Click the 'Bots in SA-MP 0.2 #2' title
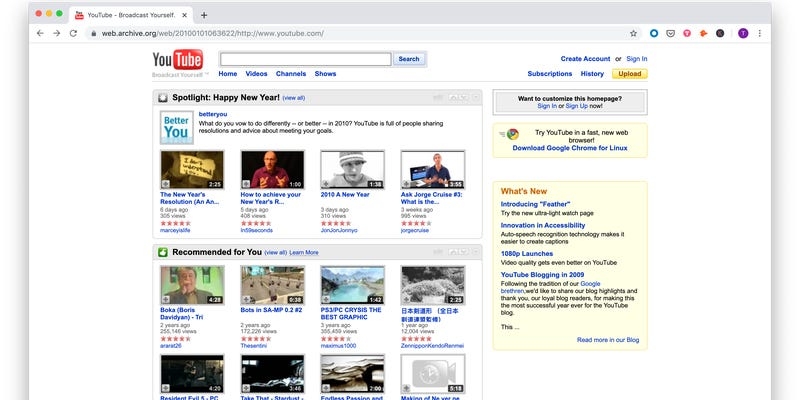 [271, 310]
